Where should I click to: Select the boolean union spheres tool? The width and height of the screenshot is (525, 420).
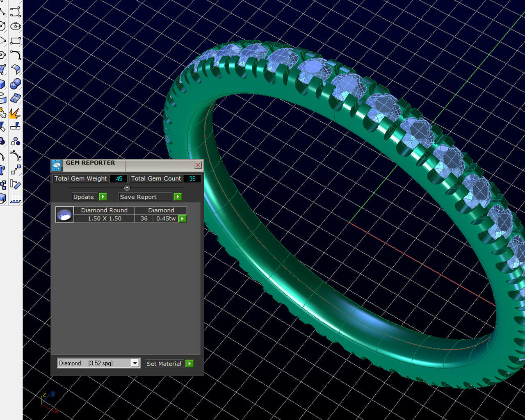[x=16, y=84]
